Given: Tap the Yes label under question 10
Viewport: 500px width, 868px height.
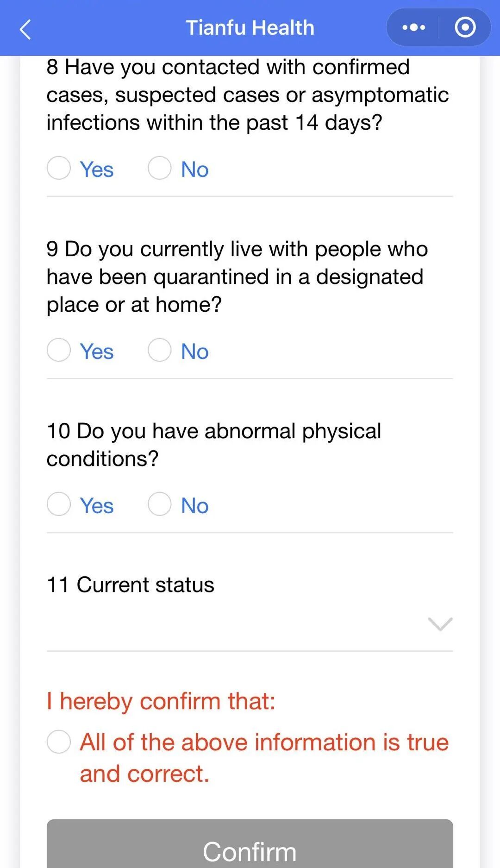Looking at the screenshot, I should [x=96, y=506].
